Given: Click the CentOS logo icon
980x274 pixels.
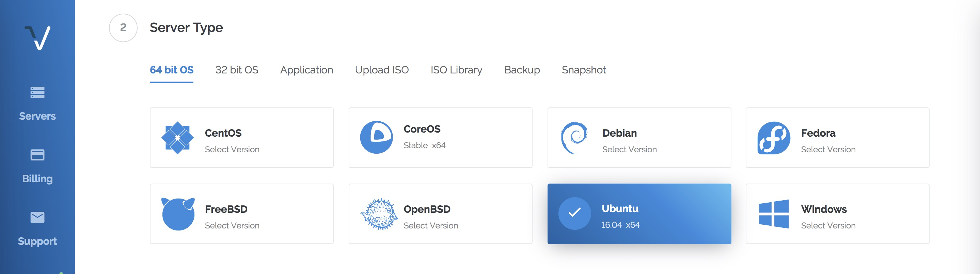Looking at the screenshot, I should (177, 138).
